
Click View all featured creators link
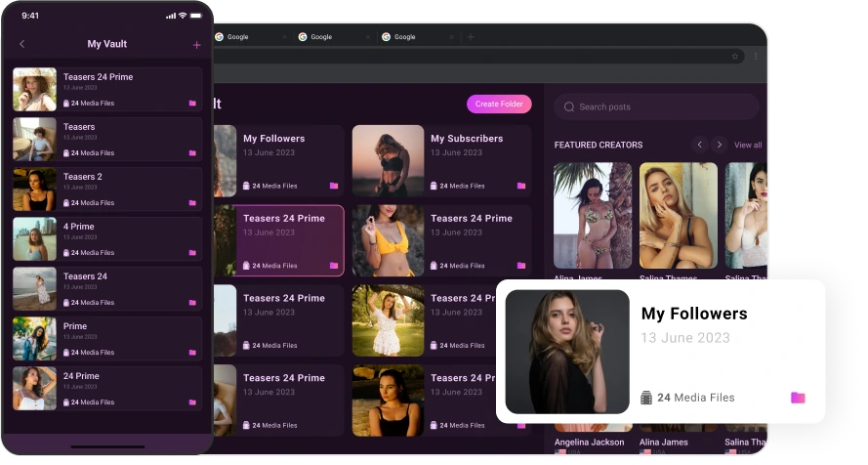(x=748, y=145)
